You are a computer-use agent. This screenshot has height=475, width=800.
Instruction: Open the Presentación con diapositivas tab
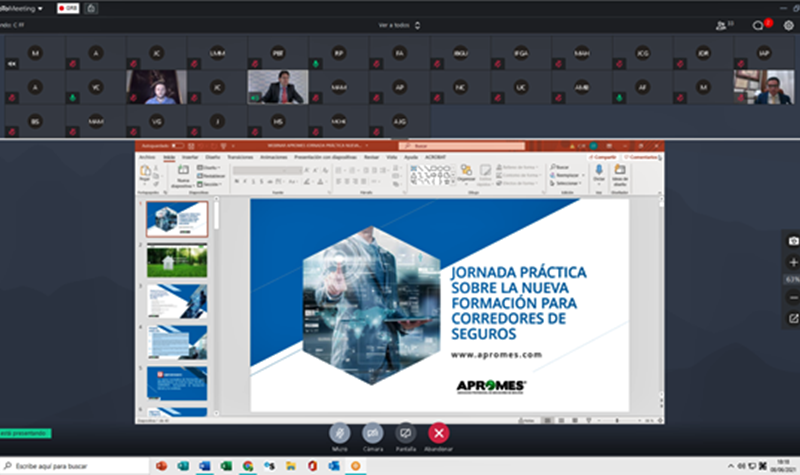(326, 157)
